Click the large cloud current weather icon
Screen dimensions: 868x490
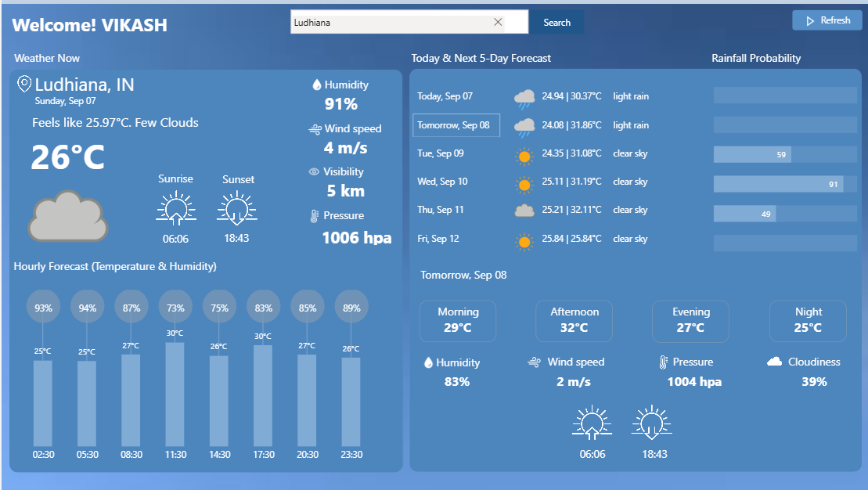[68, 215]
